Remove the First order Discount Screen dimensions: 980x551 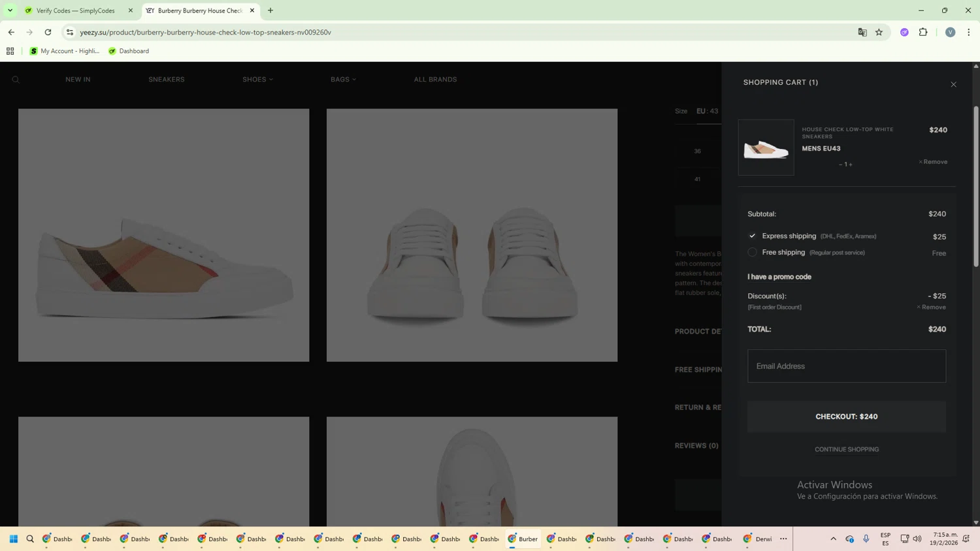(x=931, y=307)
